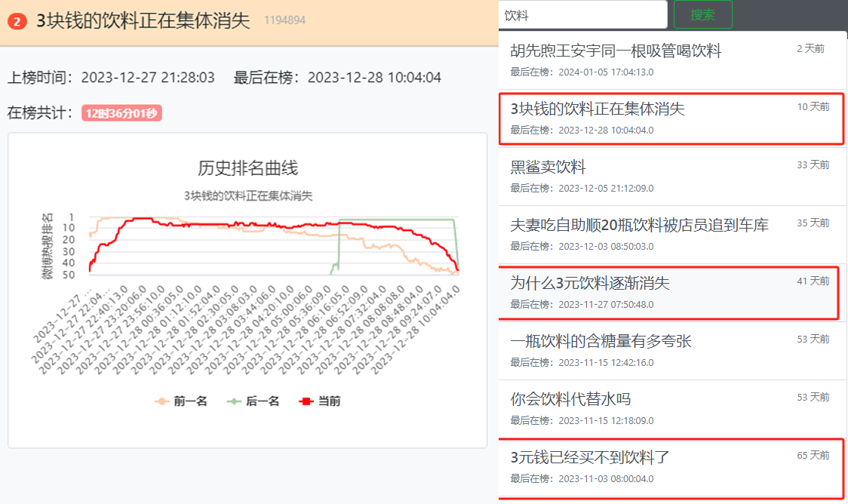Toggle the 后一名 legend series

253,401
